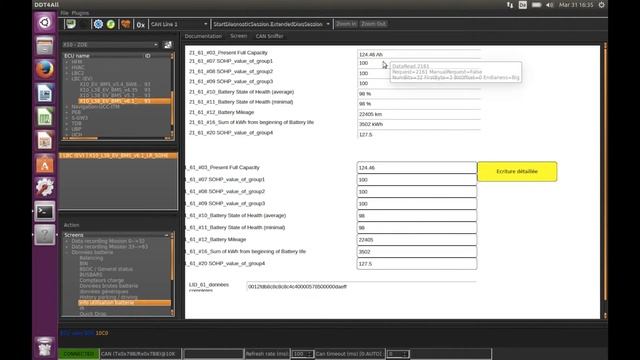Image resolution: width=640 pixels, height=360 pixels.
Task: Open the network indicator in top panel
Action: pos(510,5)
